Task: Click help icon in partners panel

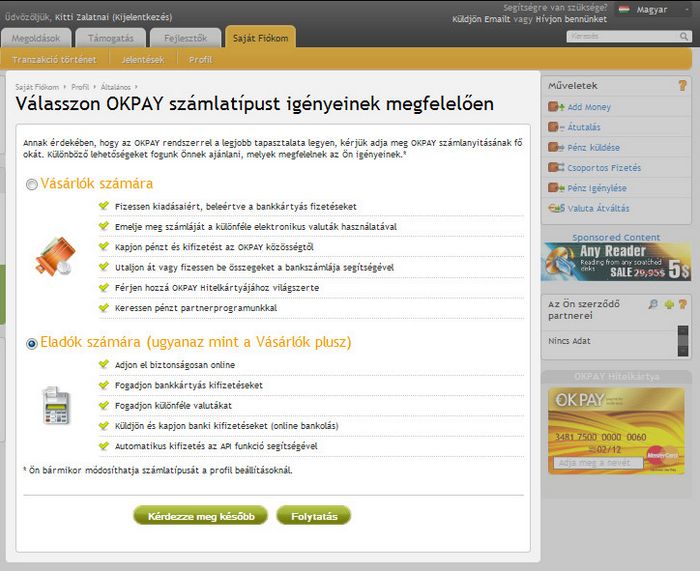Action: pyautogui.click(x=683, y=304)
